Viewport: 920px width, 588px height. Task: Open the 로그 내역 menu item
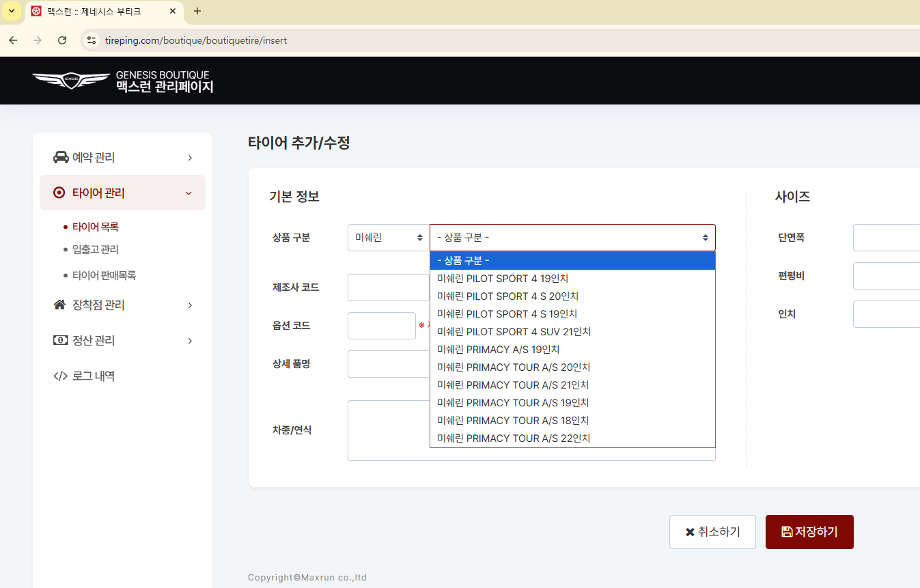pyautogui.click(x=94, y=376)
